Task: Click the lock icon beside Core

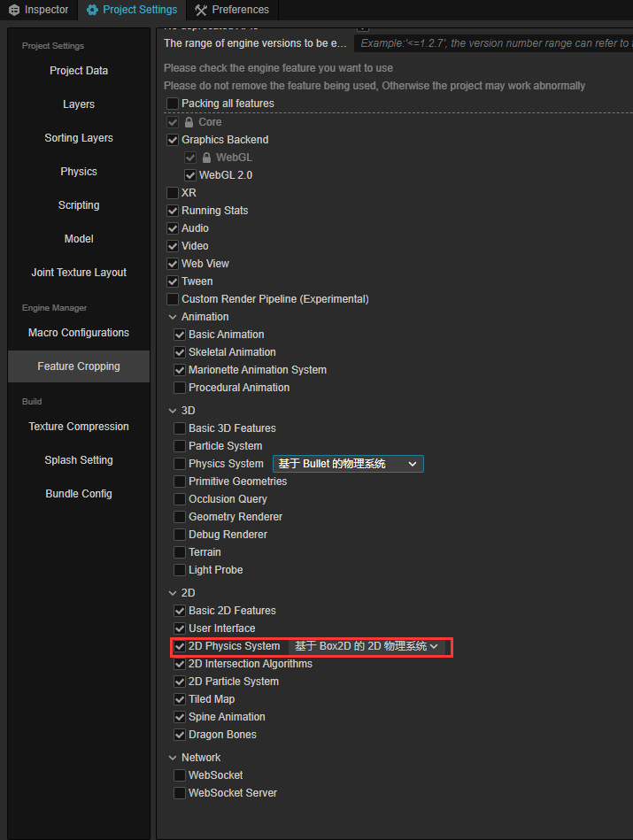Action: click(189, 122)
